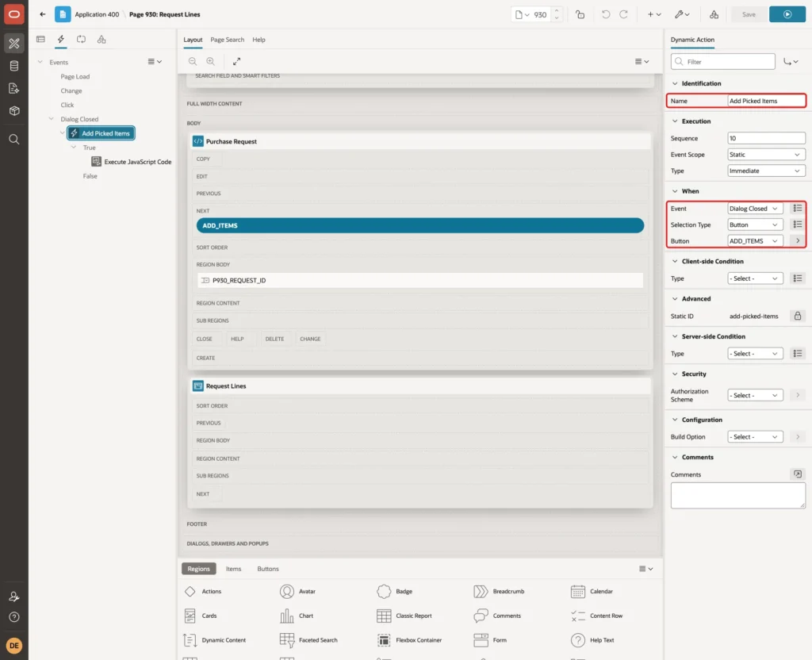Screen dimensions: 812x660
Task: Unlock the Static ID lock icon
Action: (798, 316)
